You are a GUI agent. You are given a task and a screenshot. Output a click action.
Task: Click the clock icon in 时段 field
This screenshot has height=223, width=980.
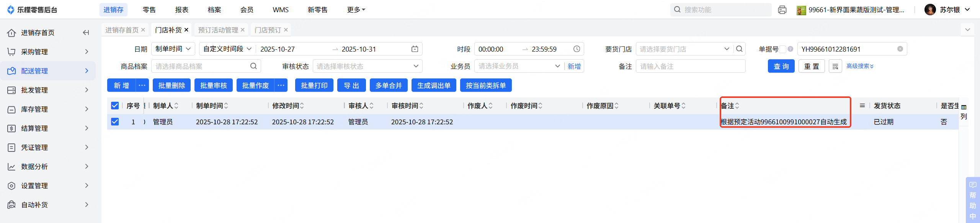[577, 49]
